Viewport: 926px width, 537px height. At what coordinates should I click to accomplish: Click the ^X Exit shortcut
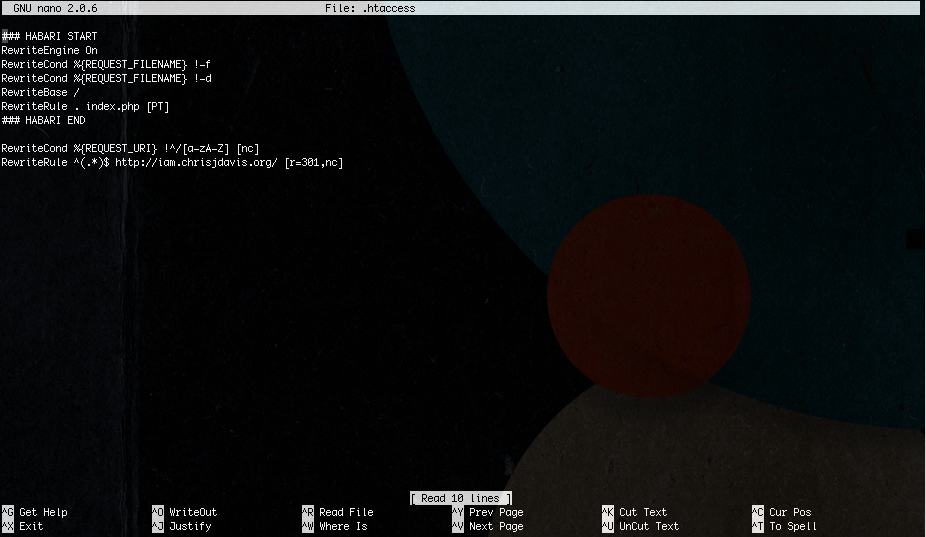click(23, 526)
